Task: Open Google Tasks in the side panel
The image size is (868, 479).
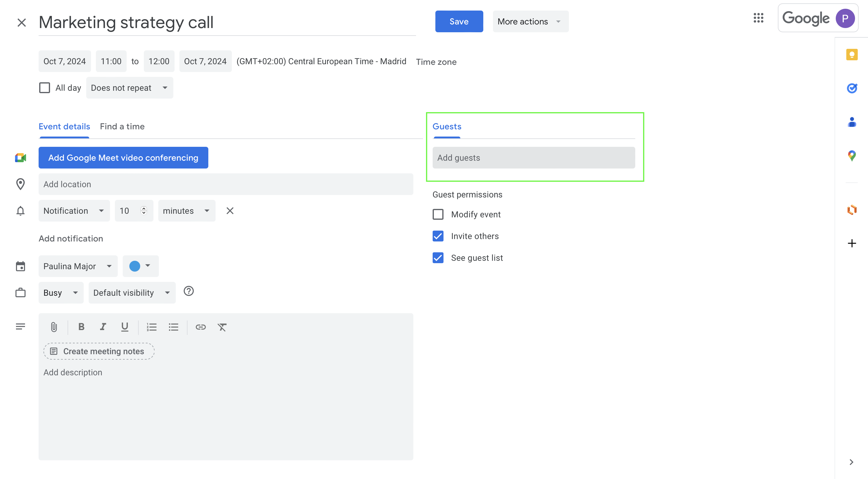Action: (852, 88)
